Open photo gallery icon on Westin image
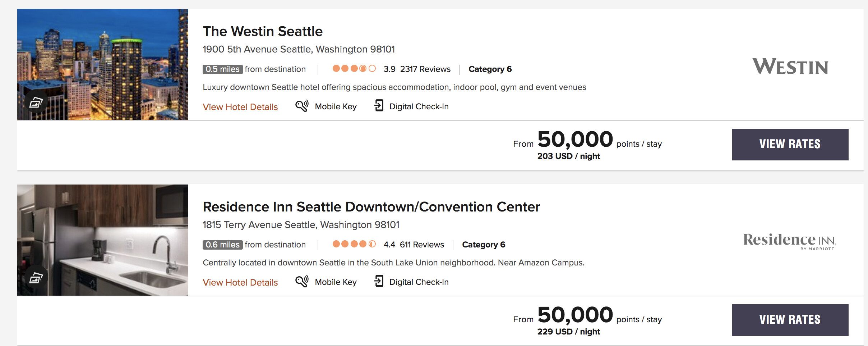Viewport: 868px width, 346px height. 36,103
